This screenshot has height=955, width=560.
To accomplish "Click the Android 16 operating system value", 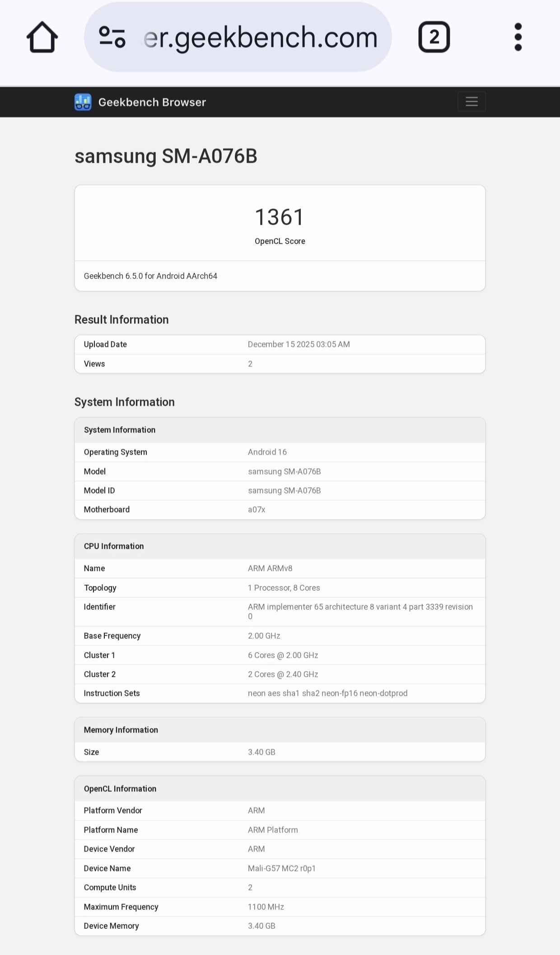I will pos(267,452).
